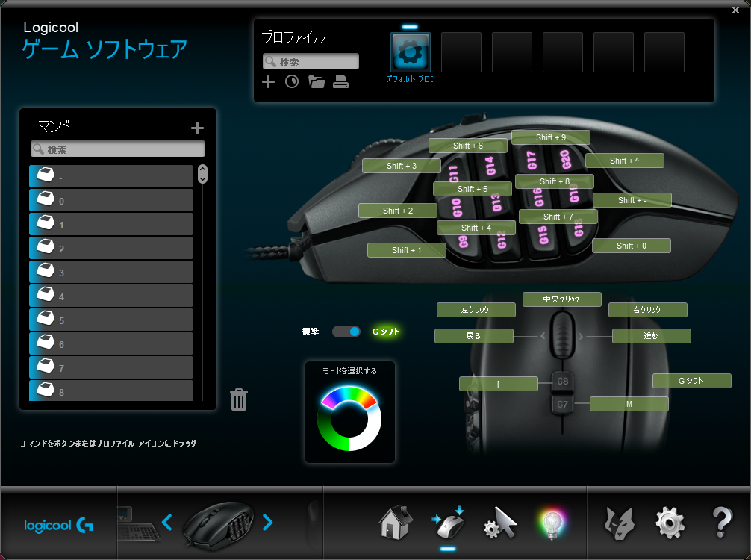Image resolution: width=751 pixels, height=560 pixels.
Task: Toggle the standard / G-Shift mode switch
Action: tap(346, 332)
